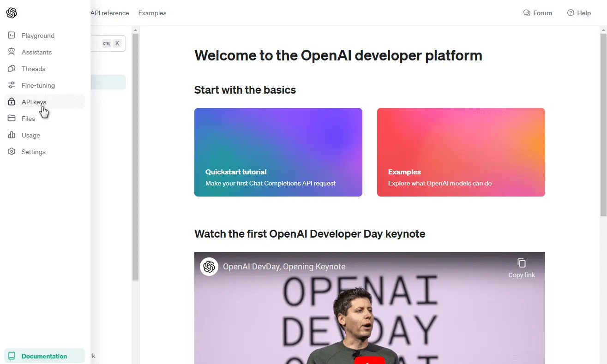Switch to the Examples tab in the top bar
The image size is (607, 364).
pos(152,13)
